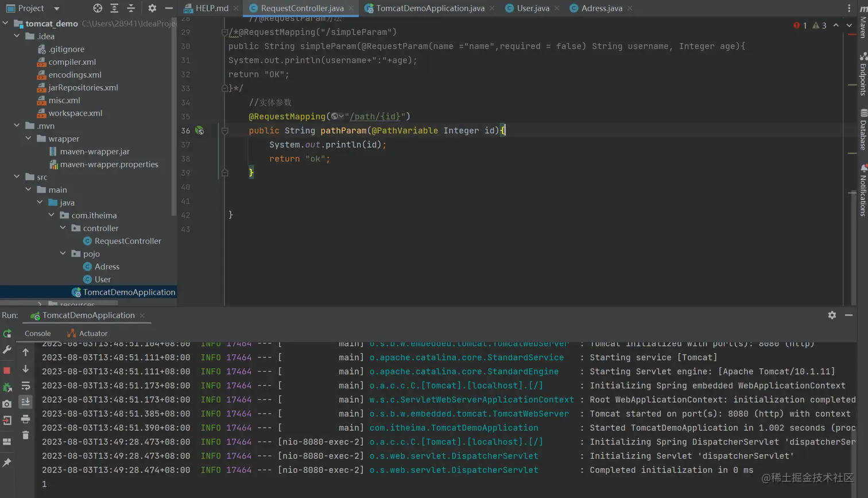Select RequestController in the project tree

(127, 241)
